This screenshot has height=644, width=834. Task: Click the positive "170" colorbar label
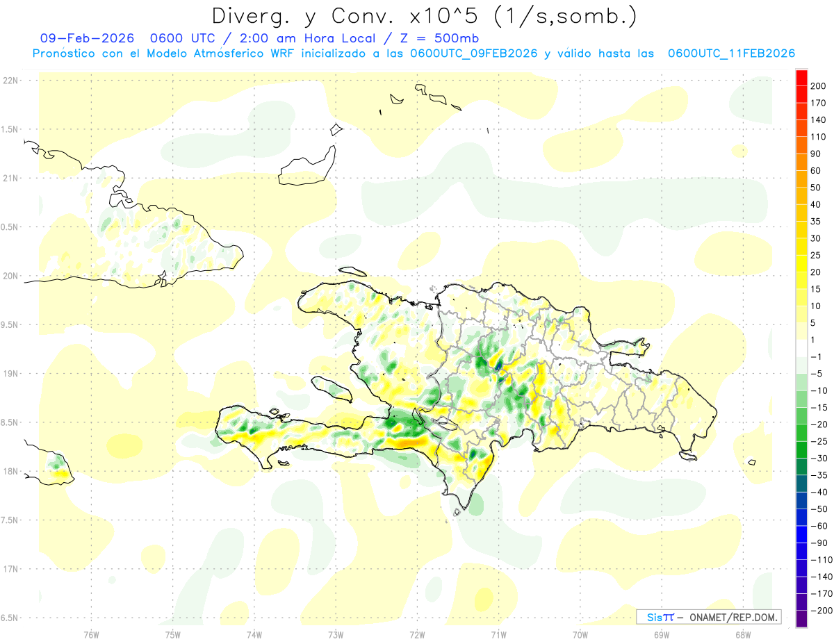pyautogui.click(x=819, y=103)
